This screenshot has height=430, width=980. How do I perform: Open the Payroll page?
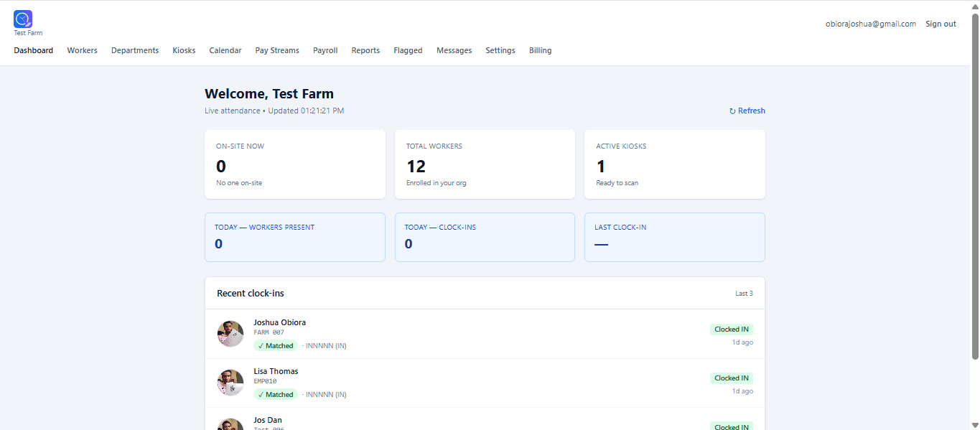click(x=325, y=50)
